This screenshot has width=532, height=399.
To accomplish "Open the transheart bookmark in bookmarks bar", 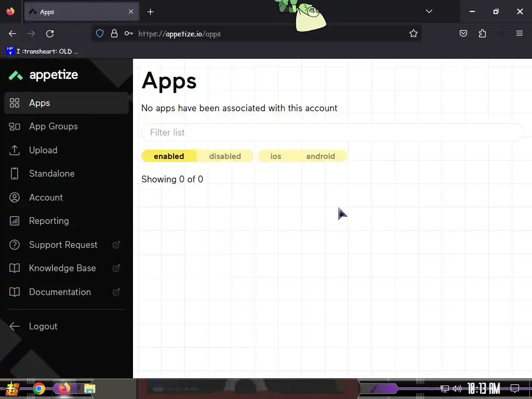I will tap(43, 51).
